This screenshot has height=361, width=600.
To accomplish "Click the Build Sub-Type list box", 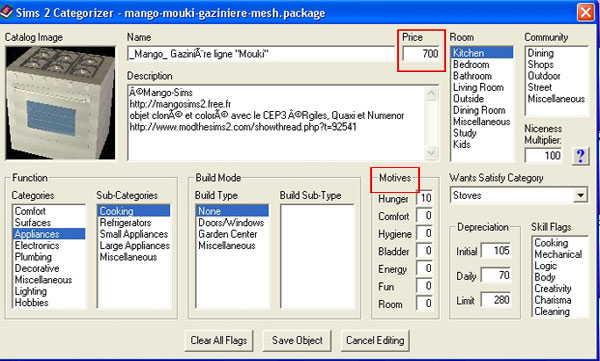I will (318, 256).
